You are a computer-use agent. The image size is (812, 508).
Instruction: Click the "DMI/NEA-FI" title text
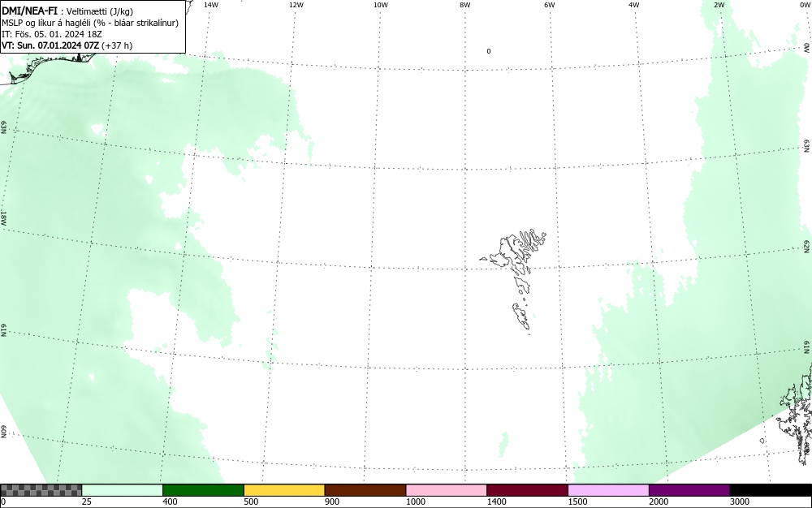click(x=29, y=11)
